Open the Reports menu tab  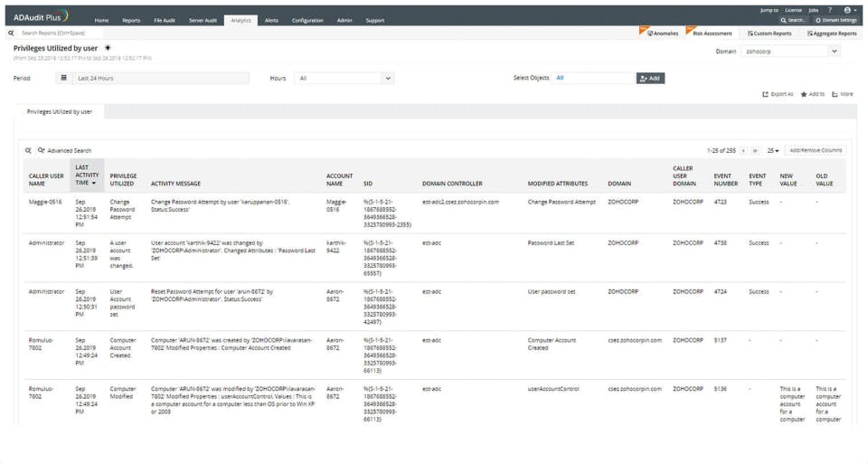pos(131,20)
